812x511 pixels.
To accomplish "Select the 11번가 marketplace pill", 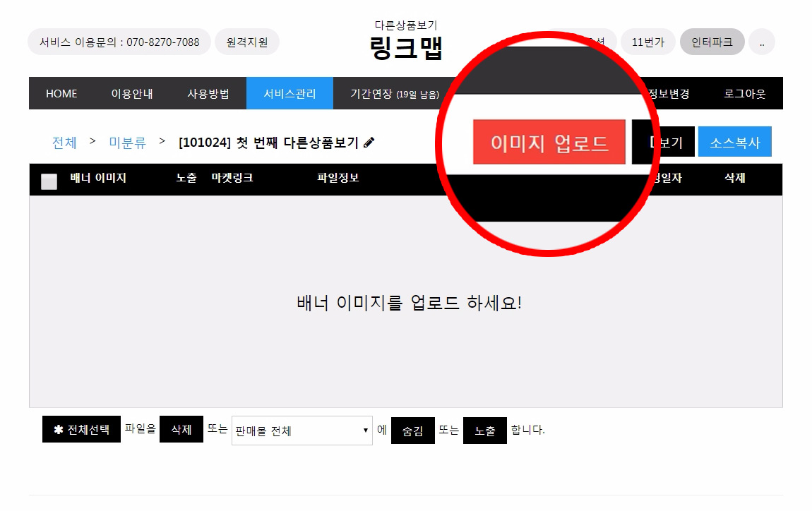I will pos(648,42).
